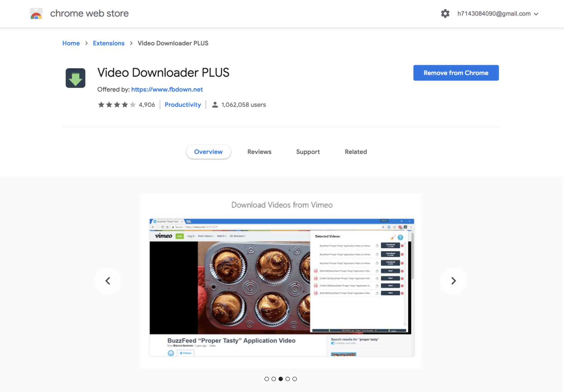Show the previous screenshot with left arrow
Image resolution: width=564 pixels, height=392 pixels.
pyautogui.click(x=108, y=281)
